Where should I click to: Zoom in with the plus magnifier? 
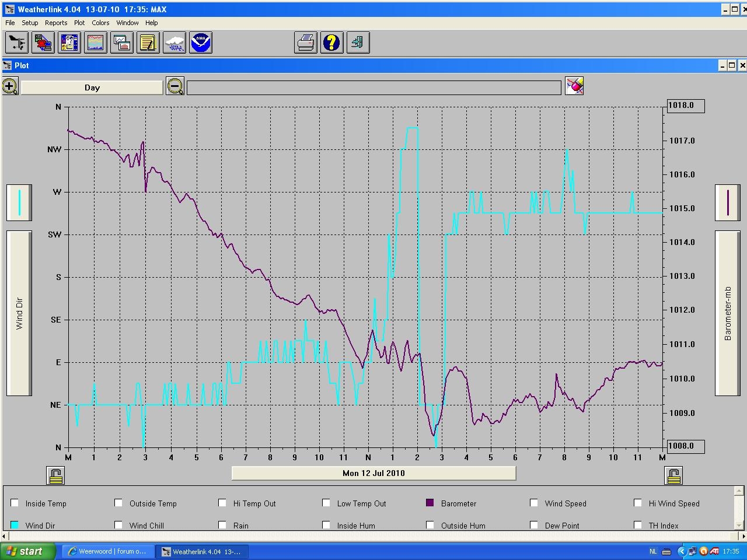10,87
